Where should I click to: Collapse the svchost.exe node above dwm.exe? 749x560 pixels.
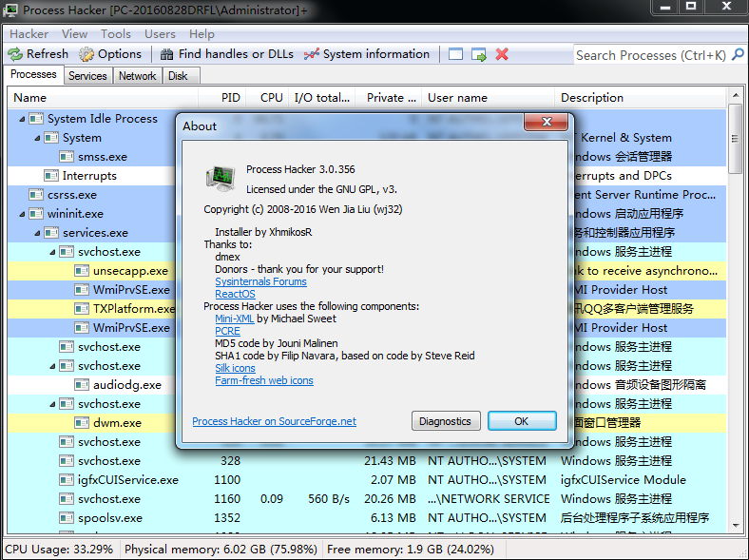[x=52, y=404]
